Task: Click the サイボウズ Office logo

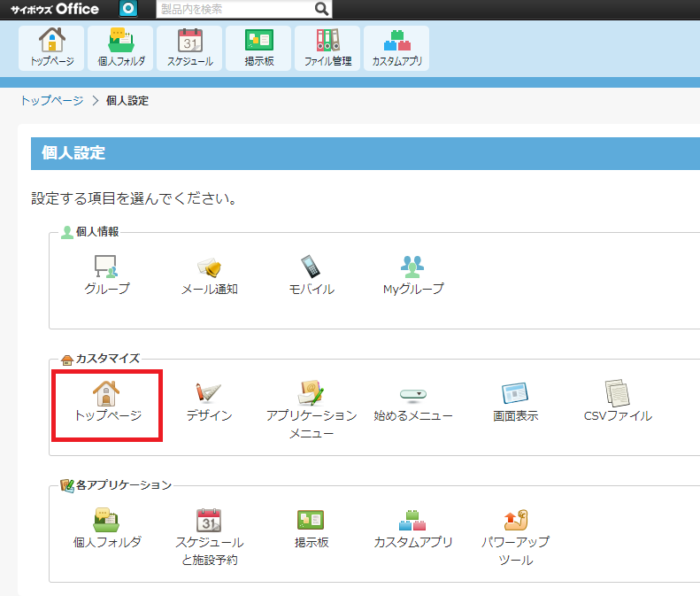Action: click(x=55, y=9)
